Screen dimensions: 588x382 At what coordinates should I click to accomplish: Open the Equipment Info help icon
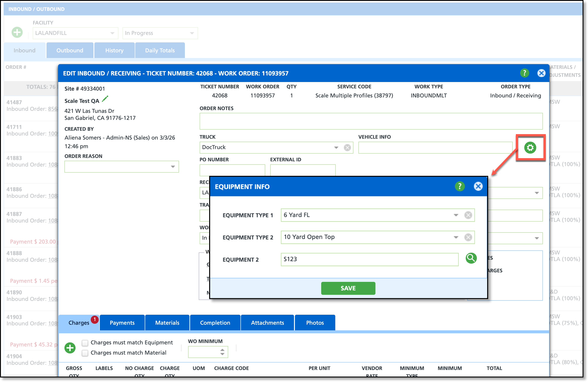[x=460, y=186]
